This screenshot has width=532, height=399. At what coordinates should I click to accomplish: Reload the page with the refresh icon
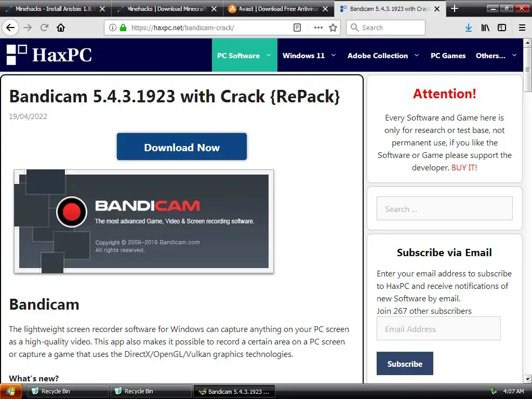(x=45, y=28)
